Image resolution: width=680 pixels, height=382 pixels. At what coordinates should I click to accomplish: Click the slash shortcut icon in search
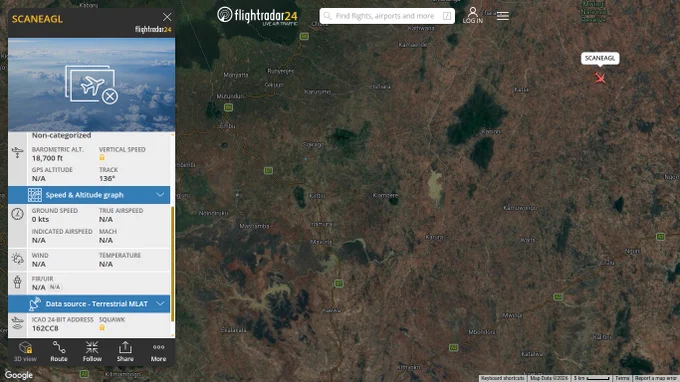point(447,16)
